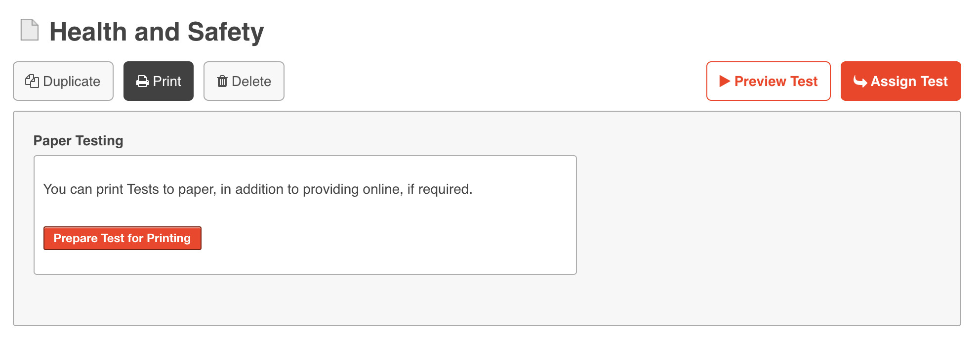The image size is (980, 342).
Task: Click the play triangle icon in Preview Test
Action: 725,81
